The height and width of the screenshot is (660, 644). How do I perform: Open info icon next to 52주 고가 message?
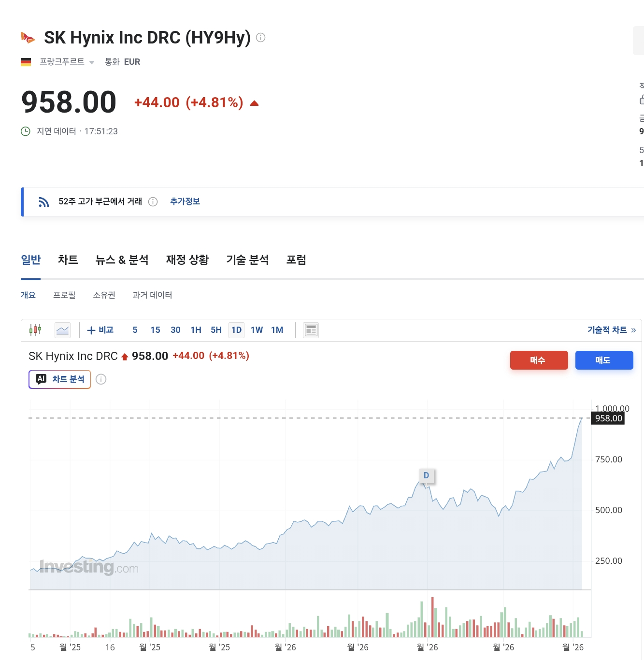pos(153,202)
